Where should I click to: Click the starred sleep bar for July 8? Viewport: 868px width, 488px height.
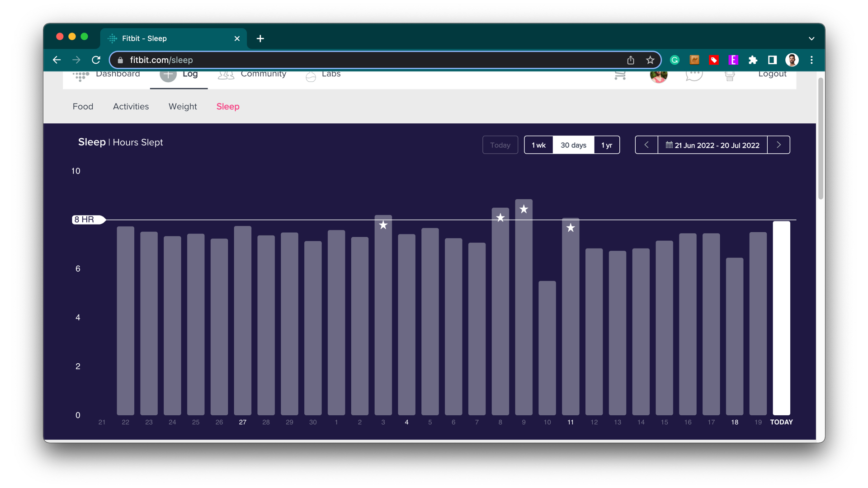(x=500, y=311)
